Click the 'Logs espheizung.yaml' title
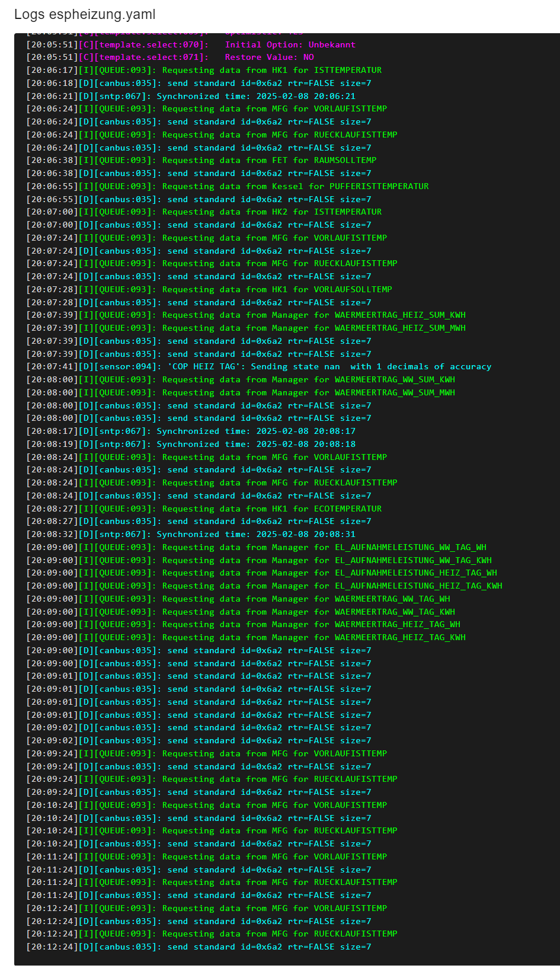 85,15
